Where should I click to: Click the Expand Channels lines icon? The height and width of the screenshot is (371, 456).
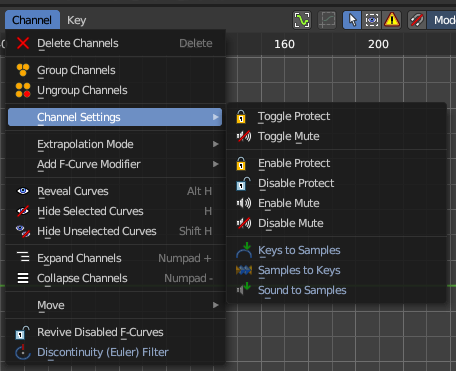pyautogui.click(x=23, y=257)
